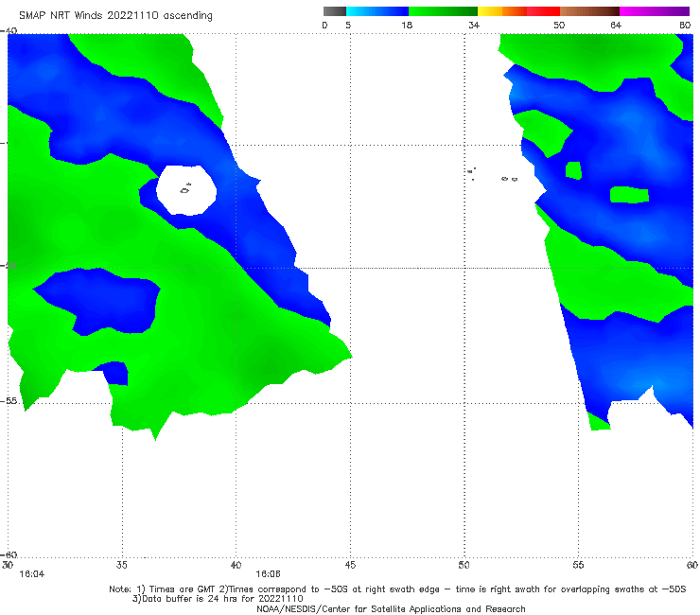Click the color bar label '64'
The image size is (700, 615).
tap(616, 26)
